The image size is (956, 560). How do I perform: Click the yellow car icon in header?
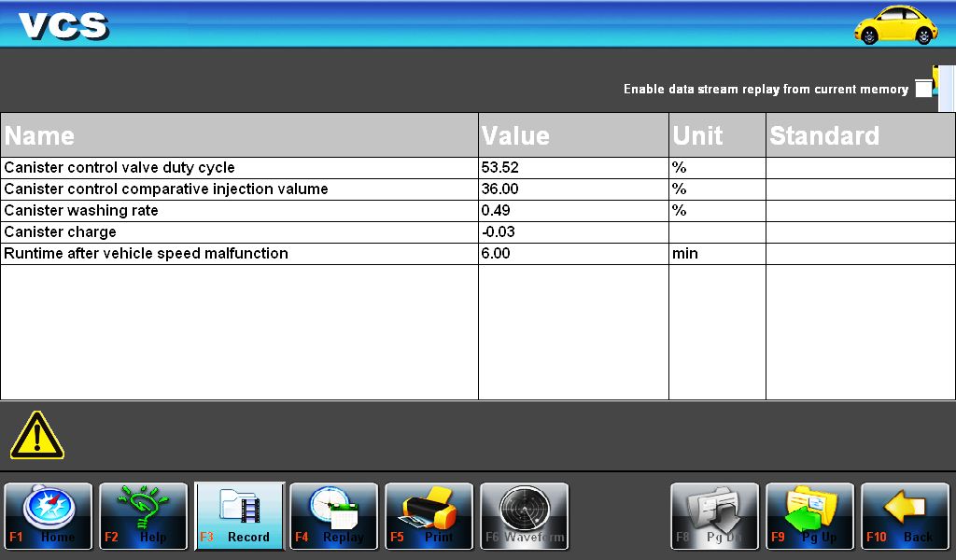[895, 24]
